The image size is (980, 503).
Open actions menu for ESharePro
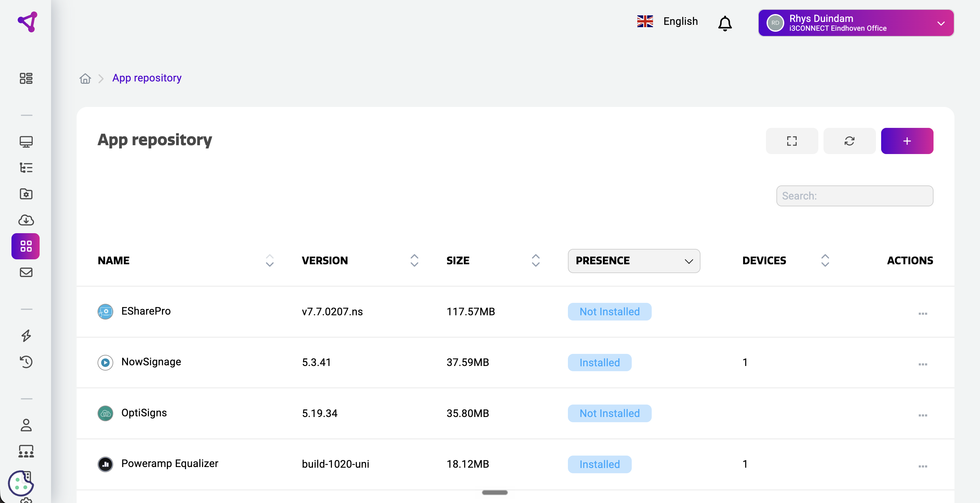[922, 314]
